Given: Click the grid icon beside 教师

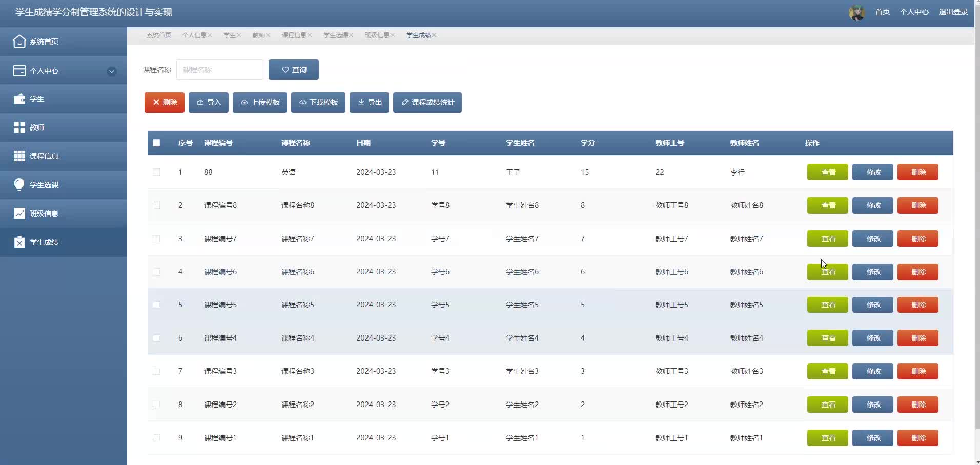Looking at the screenshot, I should [19, 128].
